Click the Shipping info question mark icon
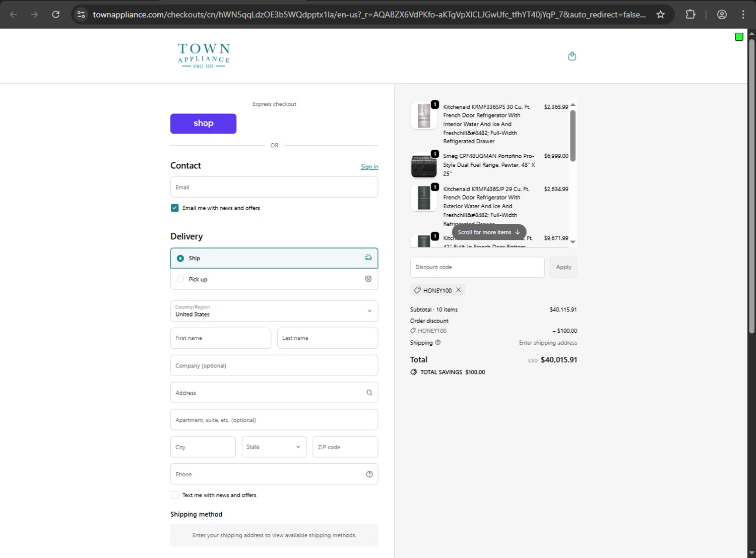The image size is (756, 558). point(438,342)
